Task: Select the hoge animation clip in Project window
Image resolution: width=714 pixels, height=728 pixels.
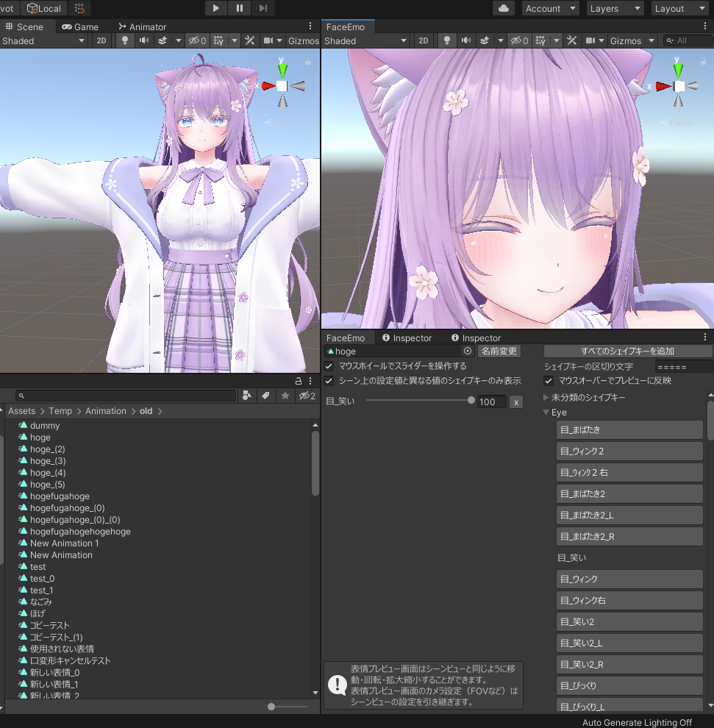Action: (42, 437)
